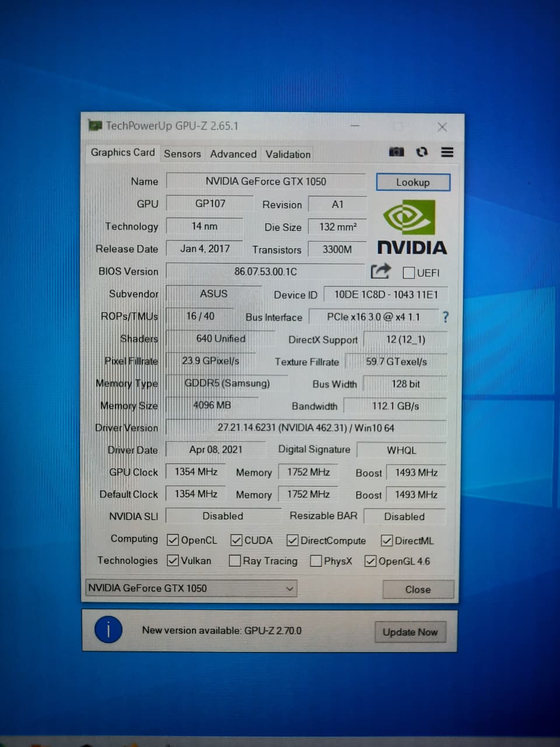Click the DirectX Support value 12 (12_1)

click(x=405, y=340)
